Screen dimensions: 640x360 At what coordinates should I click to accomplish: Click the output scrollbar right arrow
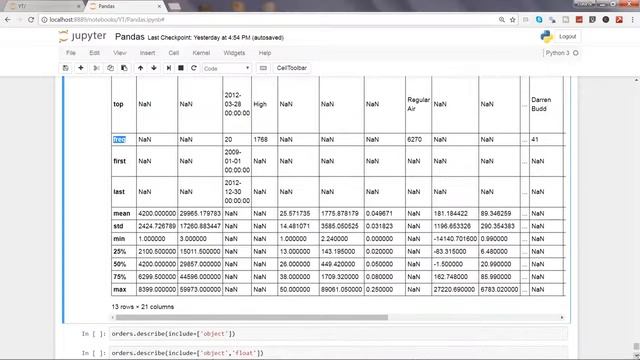click(562, 317)
